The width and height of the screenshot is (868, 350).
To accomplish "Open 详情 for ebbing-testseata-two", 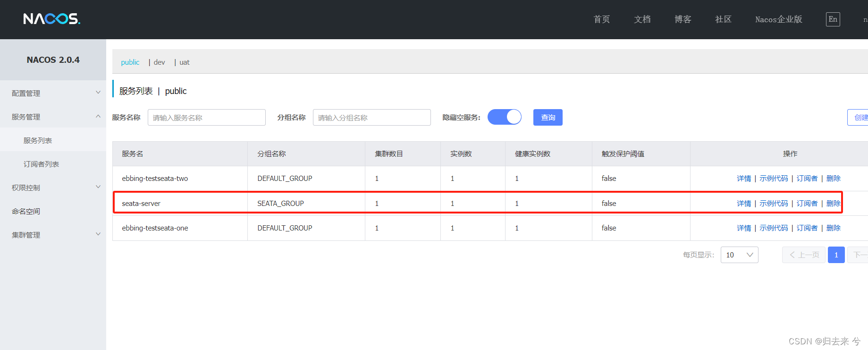I will pos(744,179).
